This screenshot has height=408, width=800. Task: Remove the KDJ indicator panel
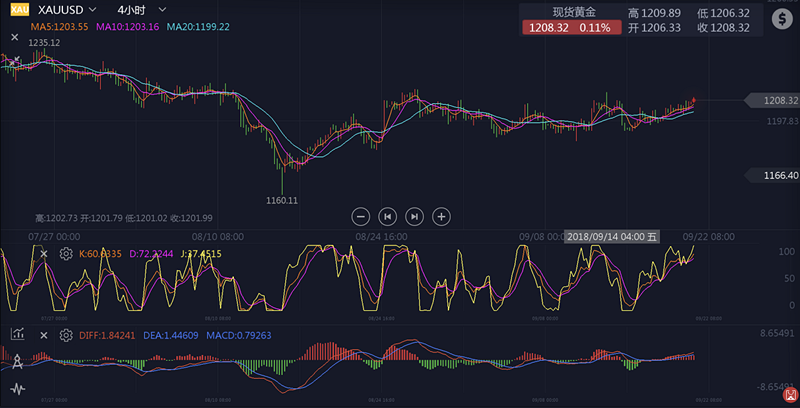(44, 254)
